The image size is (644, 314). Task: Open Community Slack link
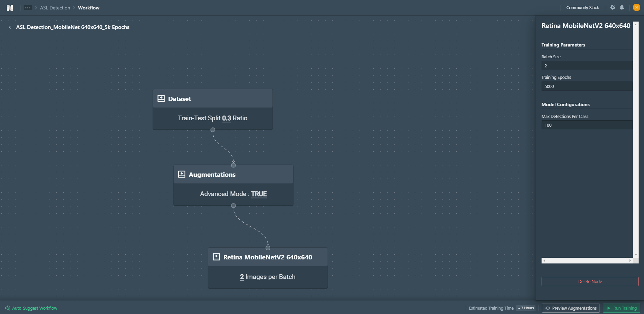[x=582, y=7]
